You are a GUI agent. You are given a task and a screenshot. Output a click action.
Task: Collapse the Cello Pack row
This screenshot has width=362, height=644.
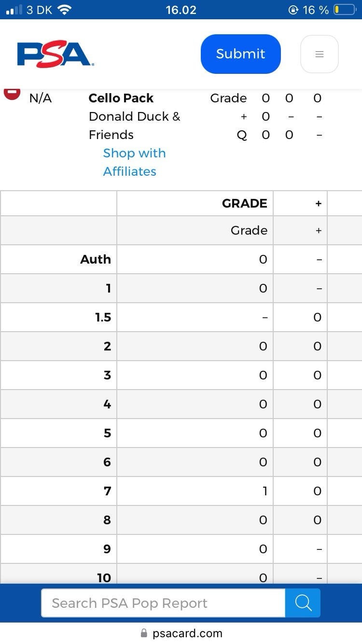pos(12,93)
